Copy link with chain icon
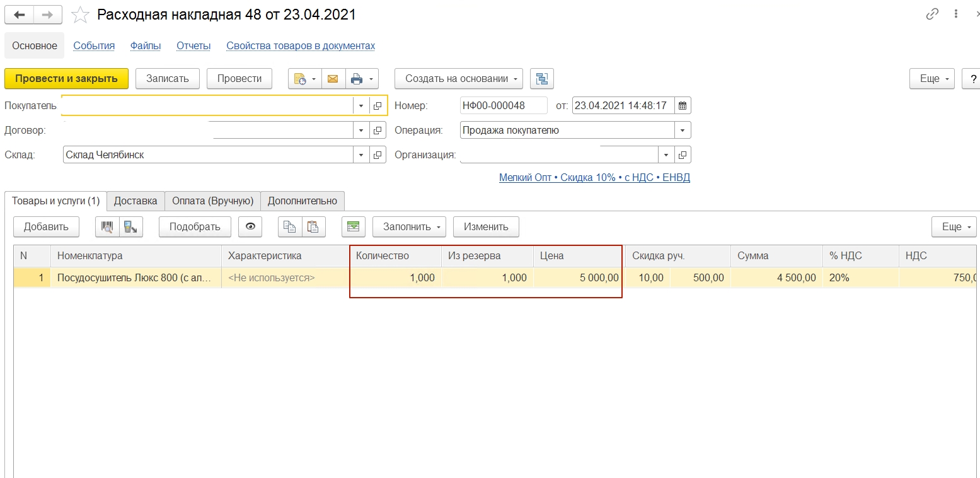Screen dimensions: 980x478 click(x=932, y=15)
